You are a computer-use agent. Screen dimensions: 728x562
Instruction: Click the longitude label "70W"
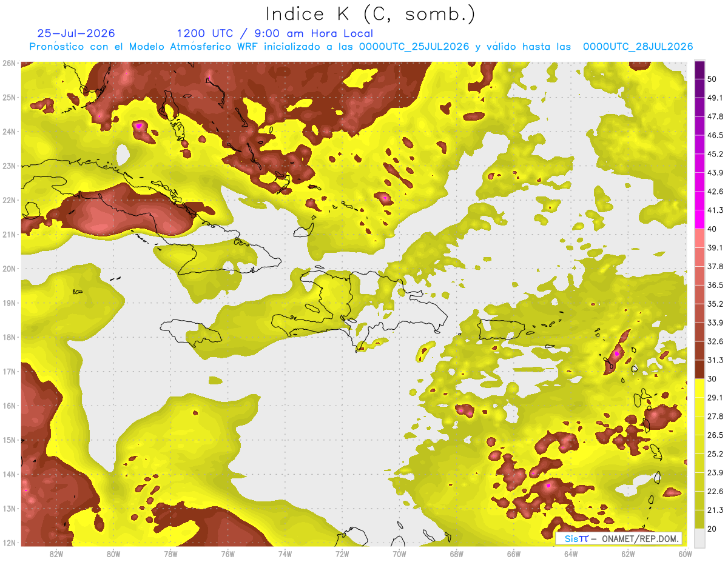[x=399, y=554]
